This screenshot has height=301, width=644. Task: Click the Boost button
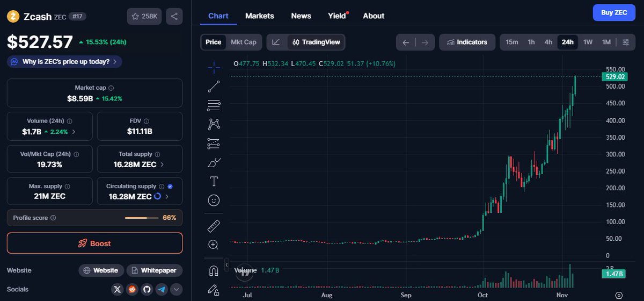[94, 243]
